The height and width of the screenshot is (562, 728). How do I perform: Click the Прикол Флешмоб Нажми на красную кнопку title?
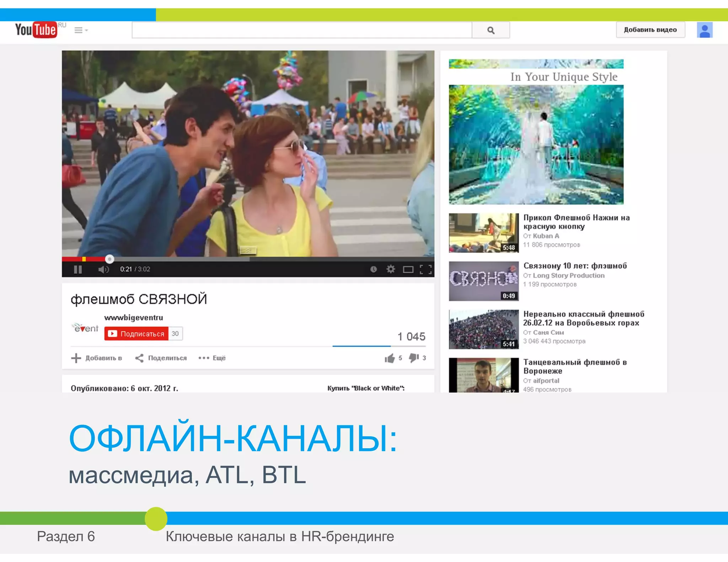[576, 222]
